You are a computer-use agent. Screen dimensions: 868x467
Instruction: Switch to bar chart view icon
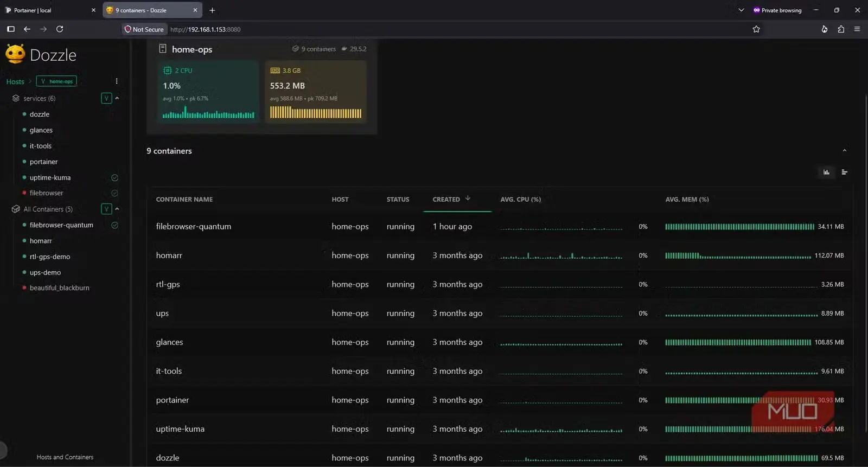coord(826,172)
